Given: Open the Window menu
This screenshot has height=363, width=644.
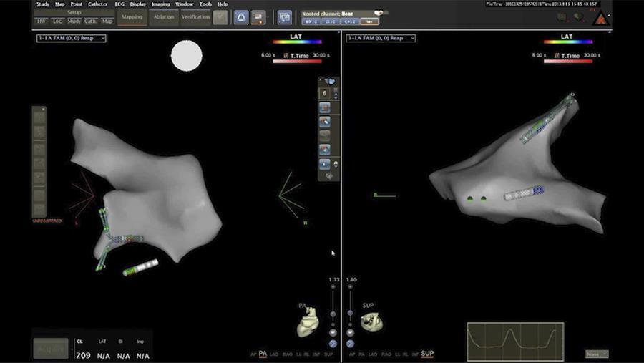Looking at the screenshot, I should pos(184,4).
